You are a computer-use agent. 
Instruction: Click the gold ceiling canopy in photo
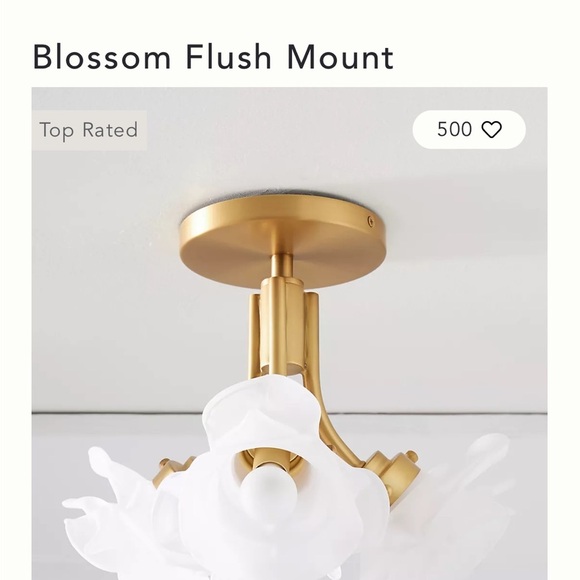pyautogui.click(x=283, y=239)
